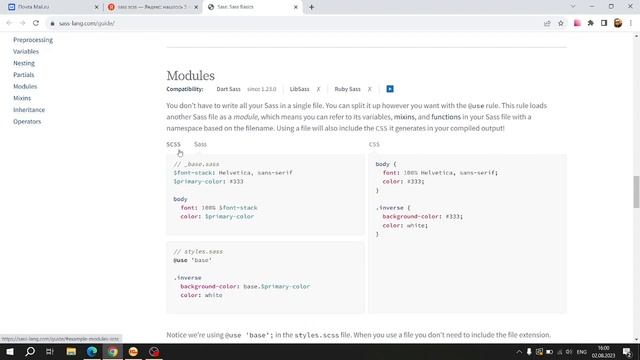
Task: Switch the code example to SCSS
Action: coord(173,144)
